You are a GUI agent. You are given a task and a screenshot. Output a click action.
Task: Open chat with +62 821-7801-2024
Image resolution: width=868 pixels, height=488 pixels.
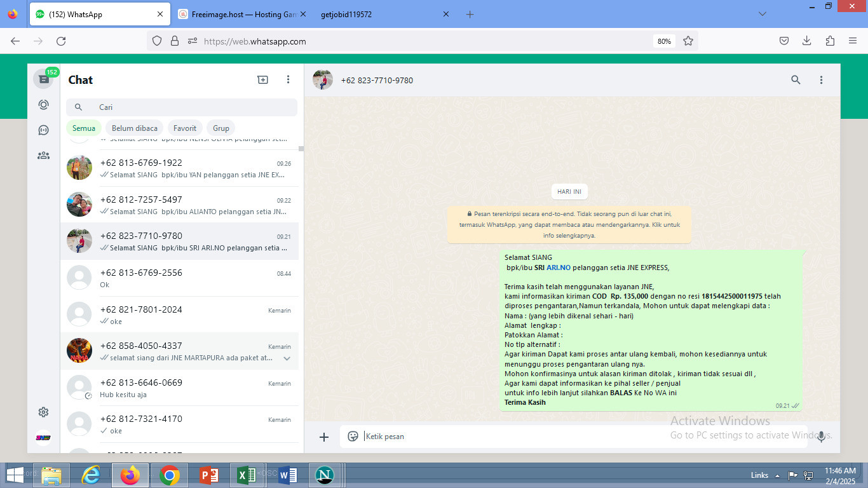(x=179, y=315)
